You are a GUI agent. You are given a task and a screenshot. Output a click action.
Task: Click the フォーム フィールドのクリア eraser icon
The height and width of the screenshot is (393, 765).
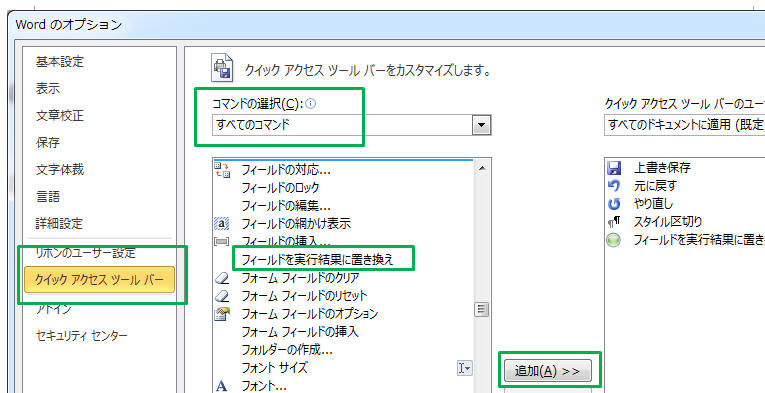point(221,278)
